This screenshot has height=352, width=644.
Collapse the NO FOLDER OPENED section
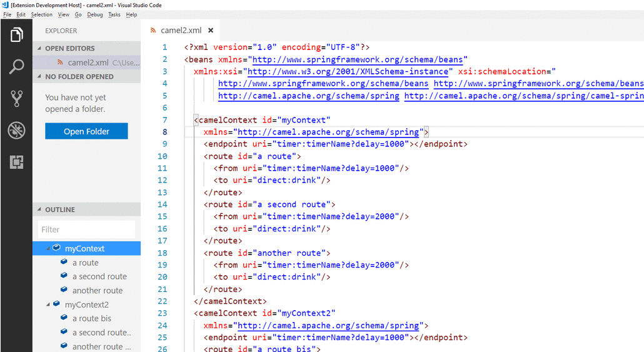pos(39,76)
